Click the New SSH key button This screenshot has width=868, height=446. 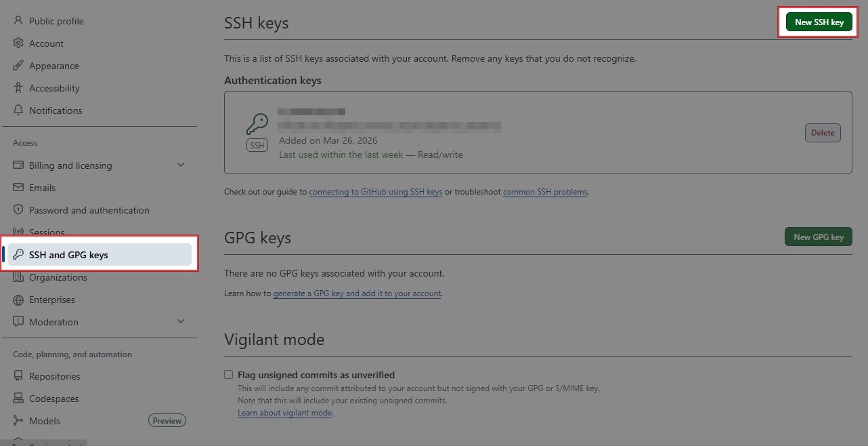[x=819, y=22]
